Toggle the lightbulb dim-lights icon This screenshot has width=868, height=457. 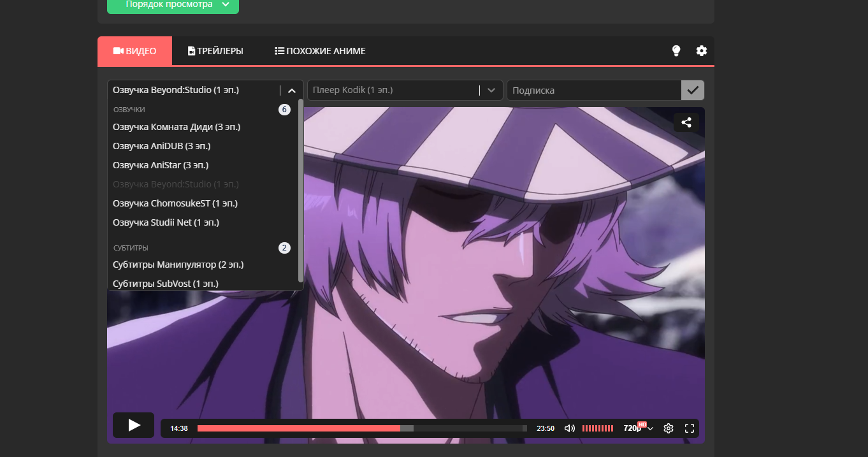(x=677, y=51)
